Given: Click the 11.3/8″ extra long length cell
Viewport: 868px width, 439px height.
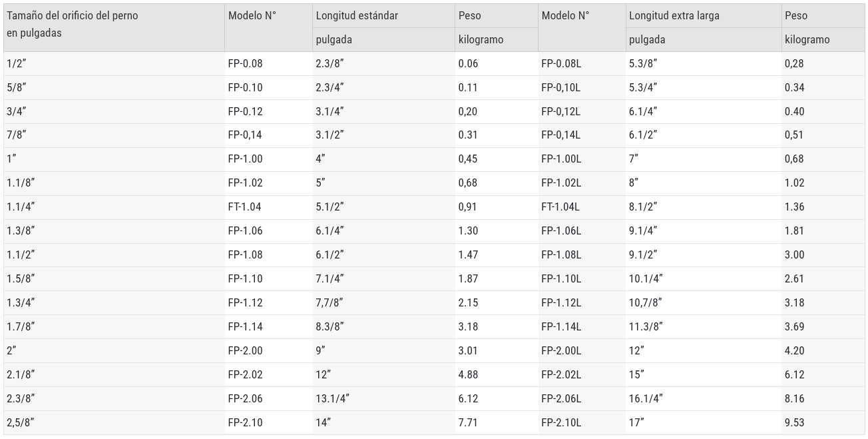Looking at the screenshot, I should pyautogui.click(x=703, y=326).
